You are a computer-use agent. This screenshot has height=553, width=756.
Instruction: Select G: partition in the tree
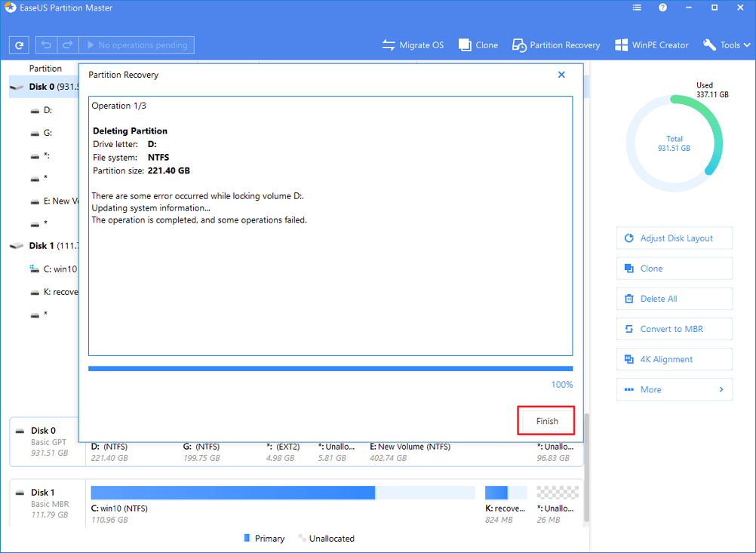(x=47, y=133)
